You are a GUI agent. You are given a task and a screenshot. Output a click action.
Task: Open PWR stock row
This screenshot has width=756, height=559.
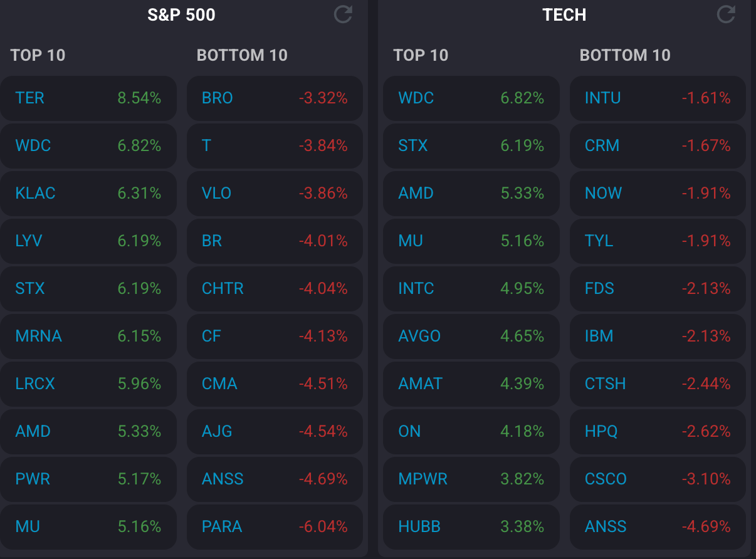click(33, 479)
